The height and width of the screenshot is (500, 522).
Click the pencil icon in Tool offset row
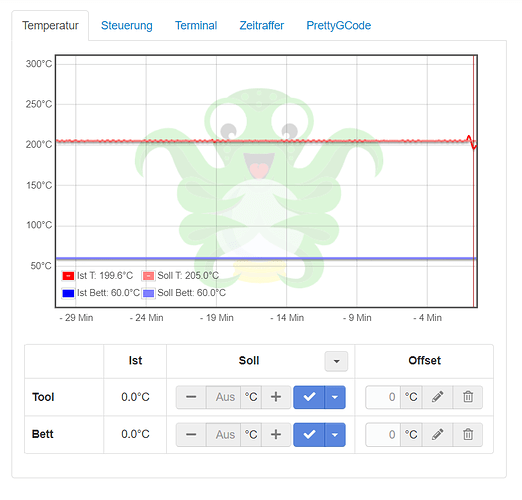pyautogui.click(x=437, y=397)
